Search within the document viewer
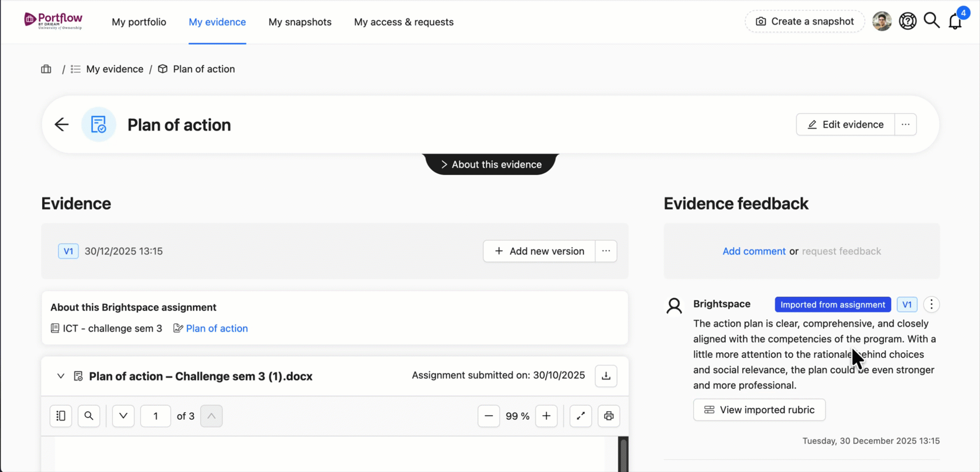980x472 pixels. coord(89,416)
